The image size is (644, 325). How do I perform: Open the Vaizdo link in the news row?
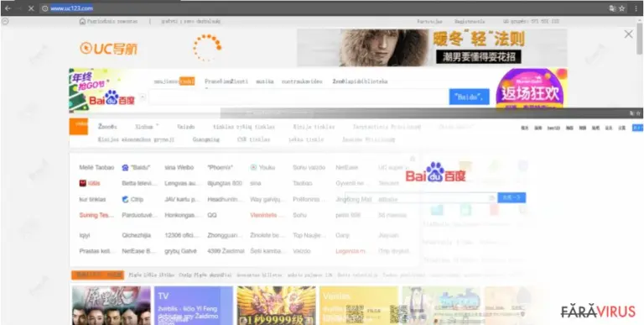point(185,127)
